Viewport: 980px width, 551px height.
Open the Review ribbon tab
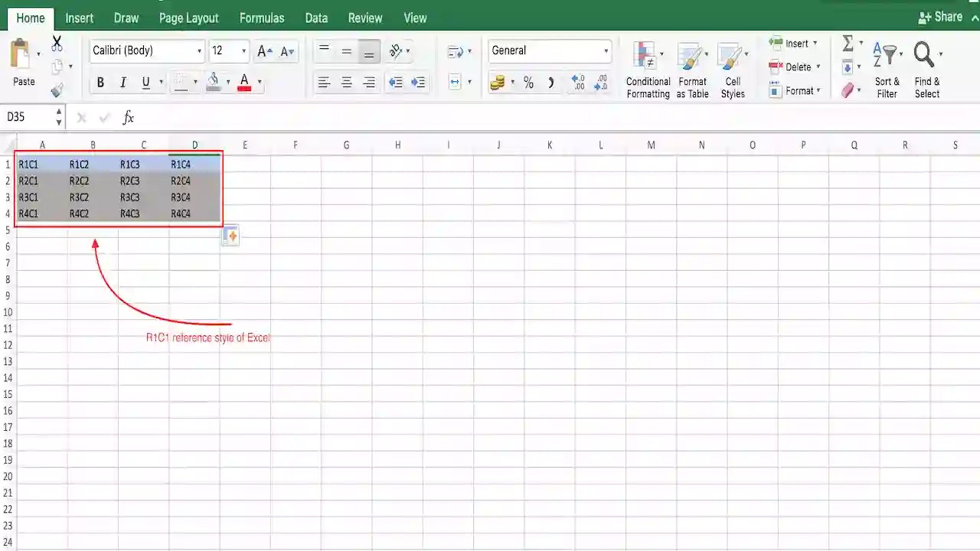[364, 18]
